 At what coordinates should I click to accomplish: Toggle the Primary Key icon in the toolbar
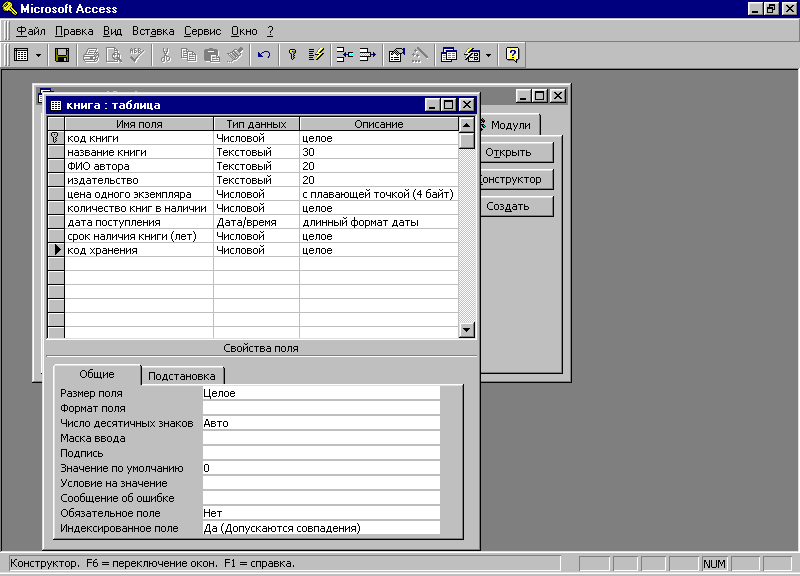point(292,55)
